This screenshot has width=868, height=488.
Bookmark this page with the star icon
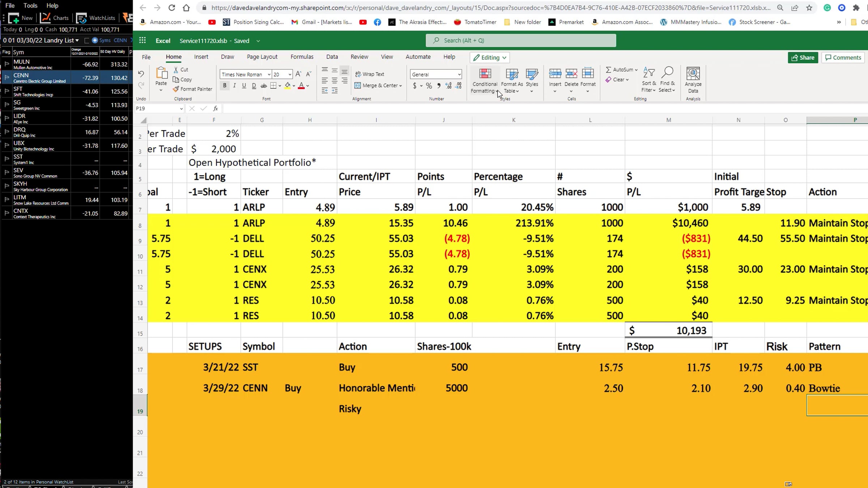(809, 8)
